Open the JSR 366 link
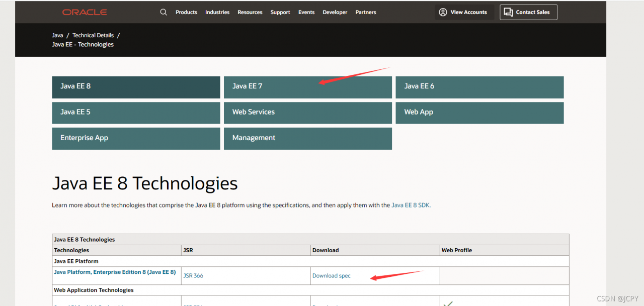The width and height of the screenshot is (644, 306). click(x=193, y=275)
